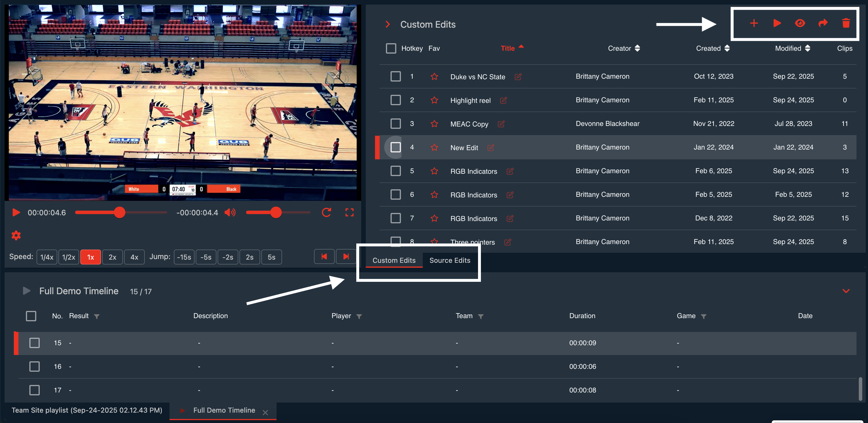Select the clip 16 checkbox
868x423 pixels.
click(34, 366)
